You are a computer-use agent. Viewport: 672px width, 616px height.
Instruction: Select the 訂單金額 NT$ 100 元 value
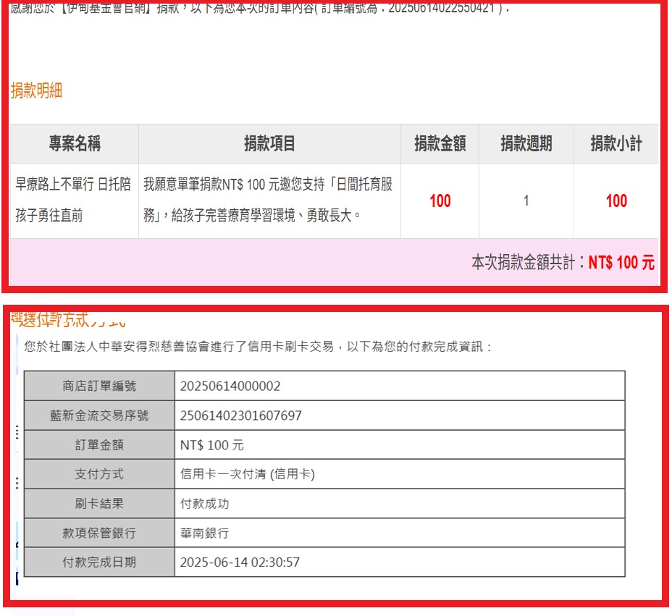click(212, 445)
